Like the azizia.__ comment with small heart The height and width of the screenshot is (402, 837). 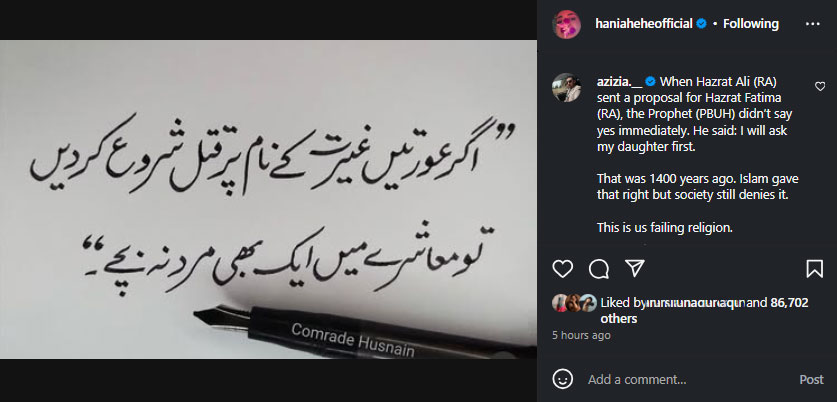[820, 86]
